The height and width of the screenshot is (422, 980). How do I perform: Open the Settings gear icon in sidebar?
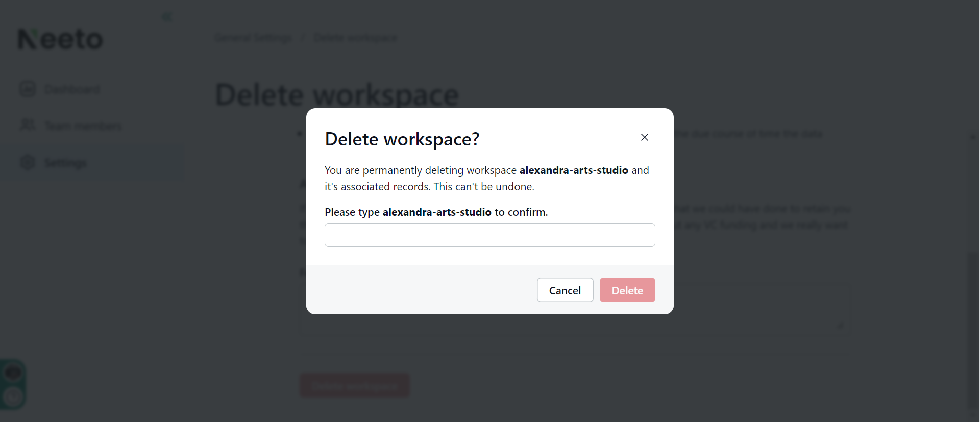[27, 162]
